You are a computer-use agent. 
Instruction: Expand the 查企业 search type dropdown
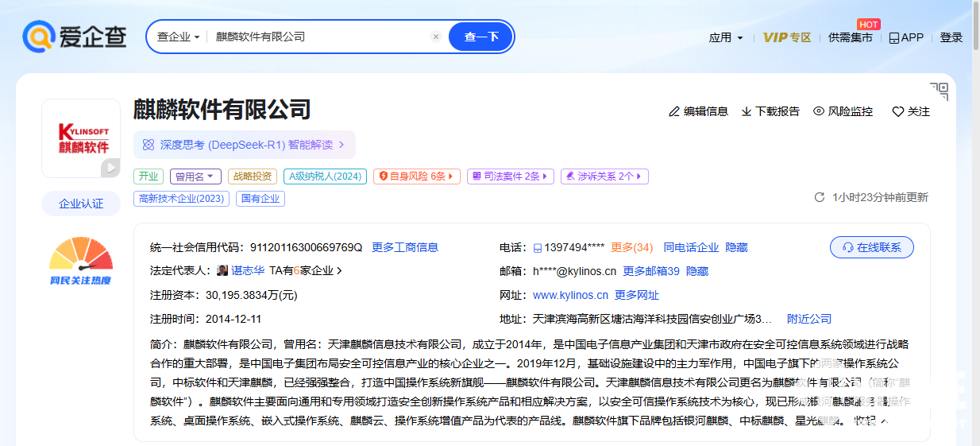(x=178, y=37)
